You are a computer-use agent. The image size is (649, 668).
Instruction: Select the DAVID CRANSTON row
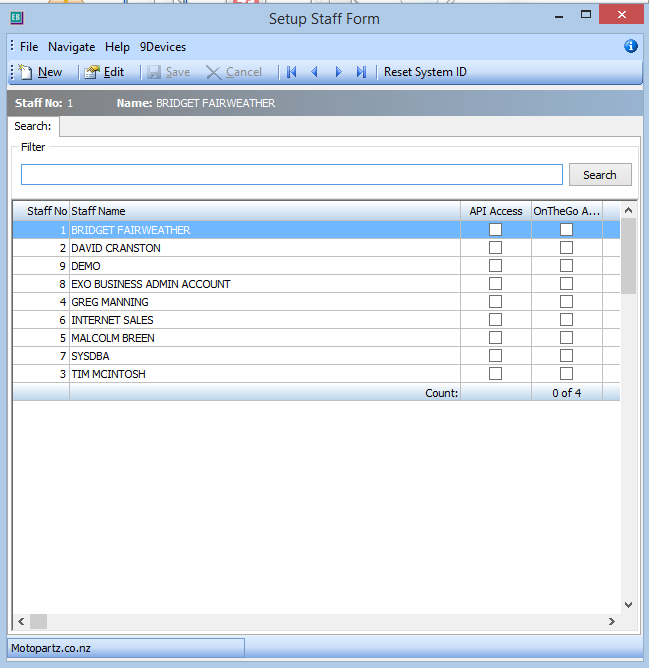[316, 248]
